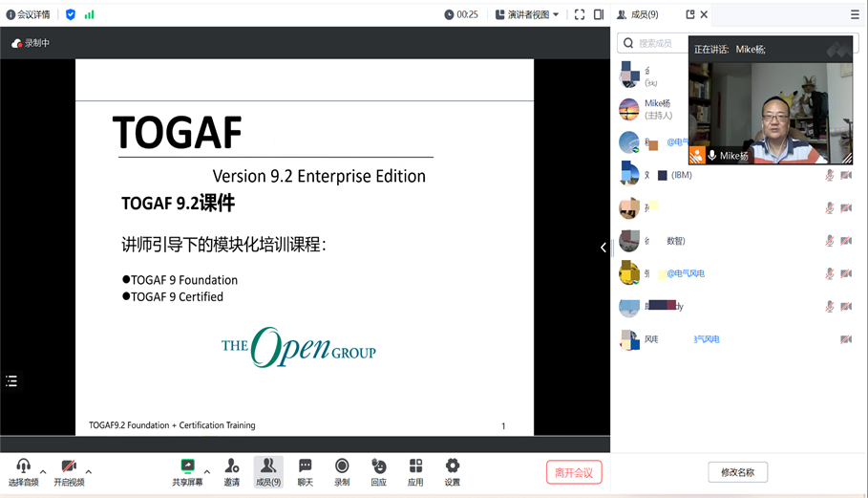This screenshot has width=868, height=498.
Task: Toggle microphone for the (IBM) member
Action: (x=829, y=176)
